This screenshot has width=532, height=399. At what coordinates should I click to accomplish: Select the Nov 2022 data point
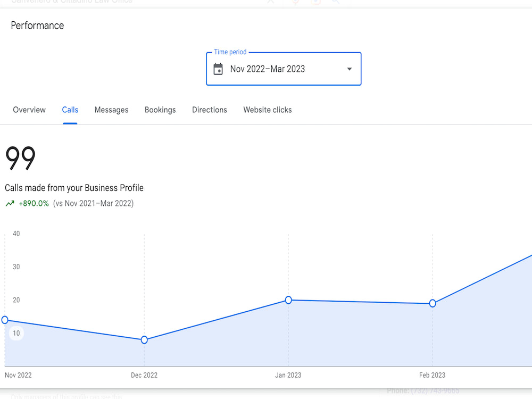5,320
